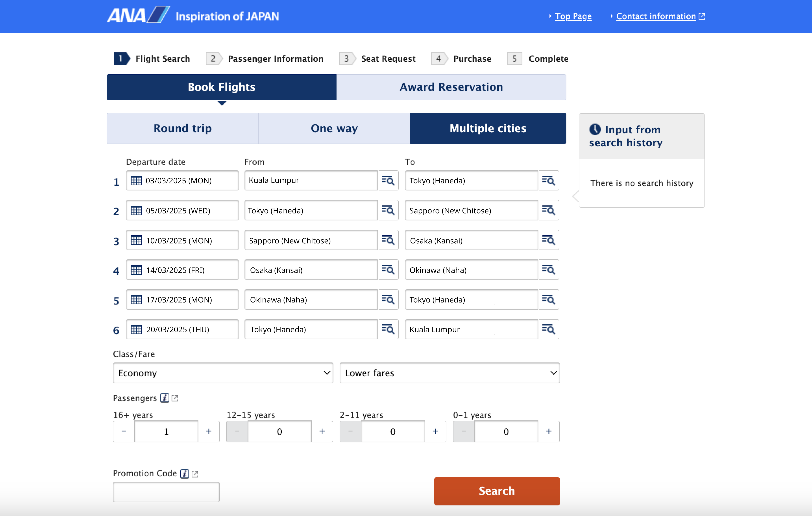812x516 pixels.
Task: Open the calendar picker for flight segment 1
Action: tap(137, 181)
